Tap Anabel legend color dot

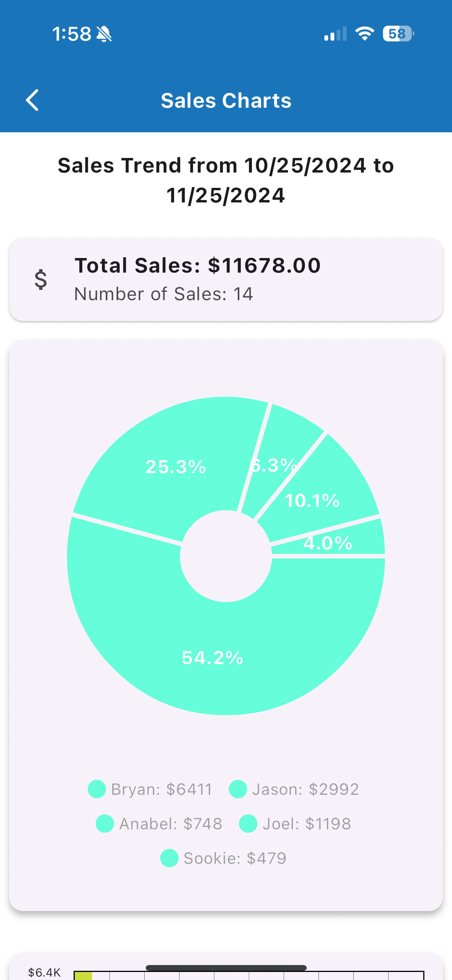pos(105,824)
